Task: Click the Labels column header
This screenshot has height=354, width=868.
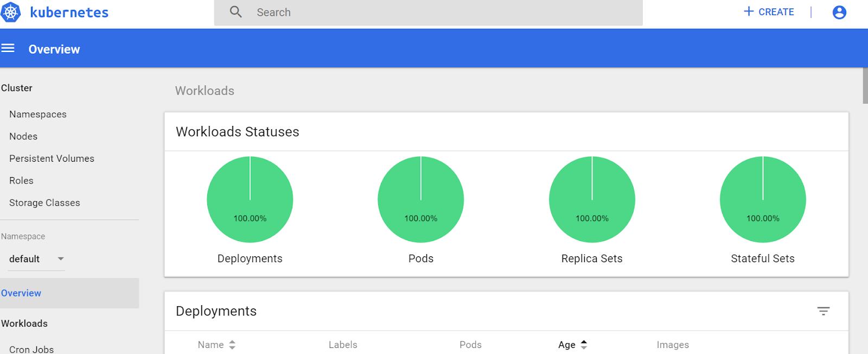Action: coord(343,345)
